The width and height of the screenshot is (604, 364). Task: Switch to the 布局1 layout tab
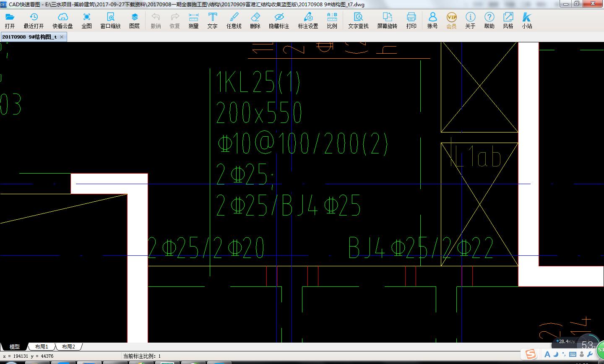pos(42,346)
